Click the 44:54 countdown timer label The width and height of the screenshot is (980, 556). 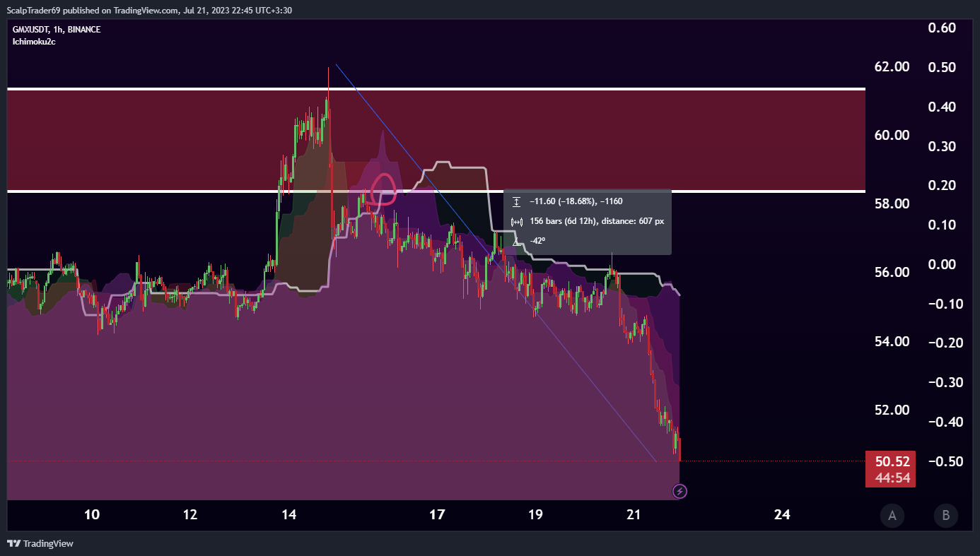tap(892, 478)
